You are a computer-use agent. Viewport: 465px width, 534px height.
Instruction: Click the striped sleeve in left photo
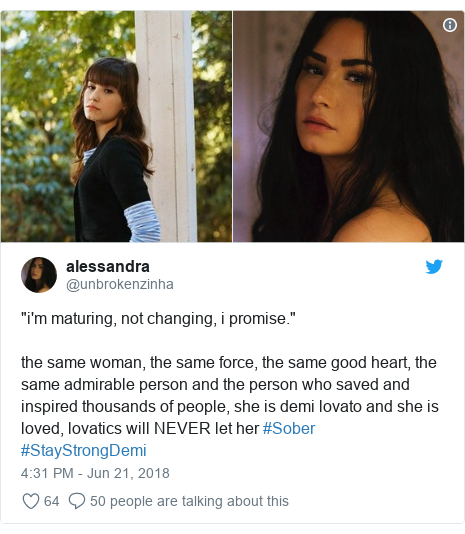pyautogui.click(x=142, y=222)
